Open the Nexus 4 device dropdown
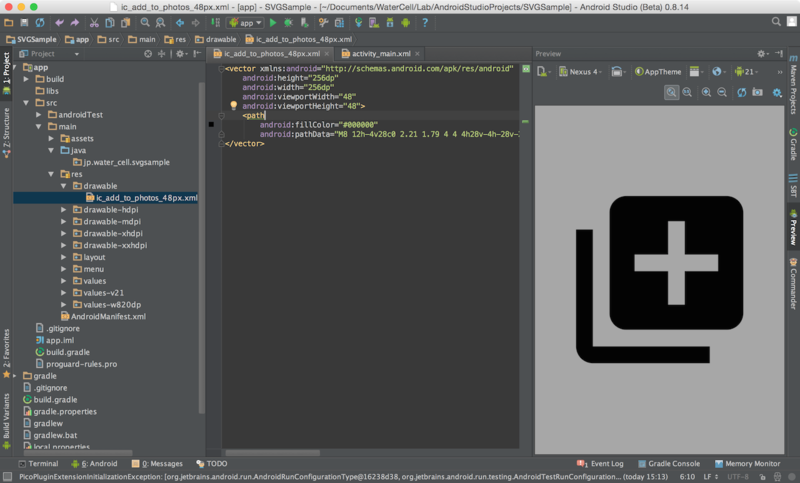Image resolution: width=800 pixels, height=483 pixels. [580, 72]
